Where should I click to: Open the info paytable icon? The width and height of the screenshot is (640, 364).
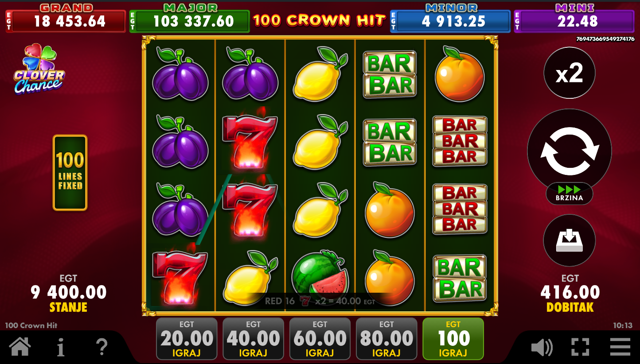click(x=61, y=347)
